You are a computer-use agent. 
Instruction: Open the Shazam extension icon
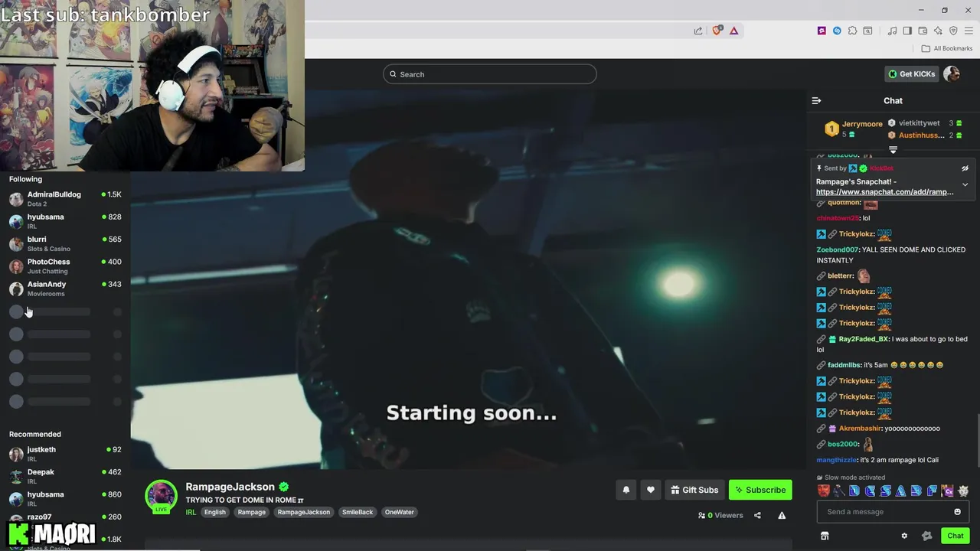click(837, 31)
